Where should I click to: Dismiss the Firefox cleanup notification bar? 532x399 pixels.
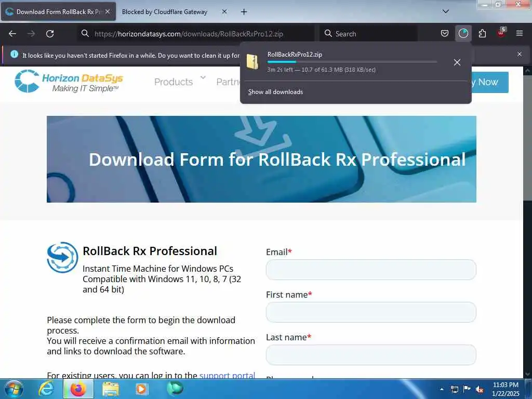coord(520,54)
